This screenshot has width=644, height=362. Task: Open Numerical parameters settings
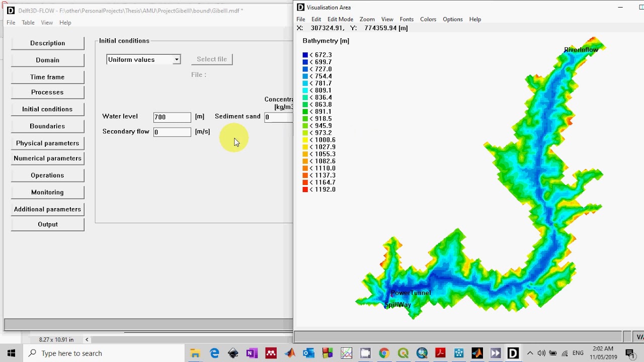[47, 158]
